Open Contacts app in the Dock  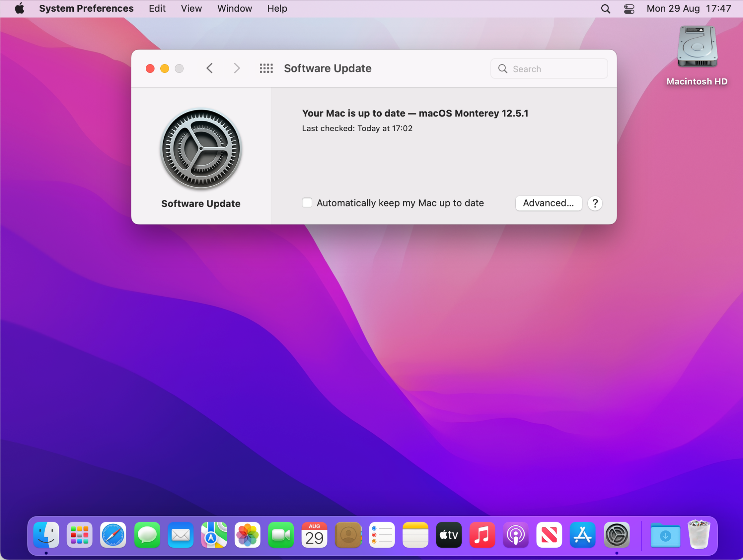(348, 535)
